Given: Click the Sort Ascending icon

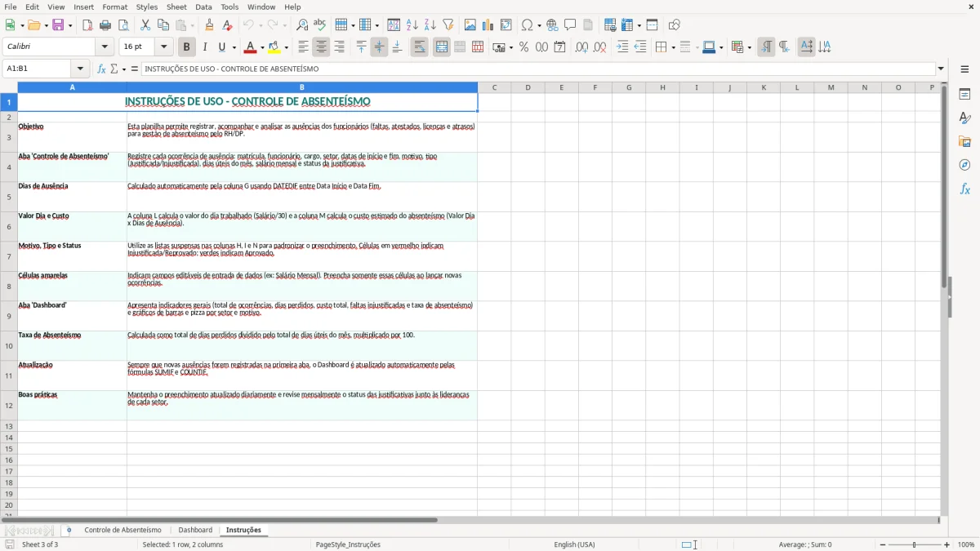Looking at the screenshot, I should pos(412,25).
